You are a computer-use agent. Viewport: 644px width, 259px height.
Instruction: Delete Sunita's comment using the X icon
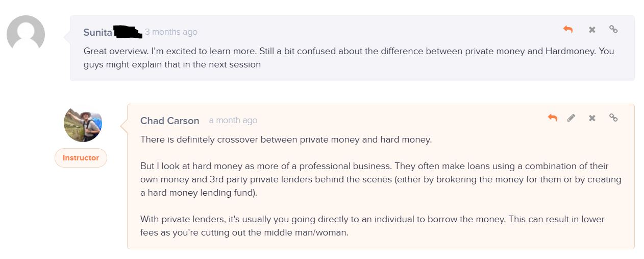[592, 30]
